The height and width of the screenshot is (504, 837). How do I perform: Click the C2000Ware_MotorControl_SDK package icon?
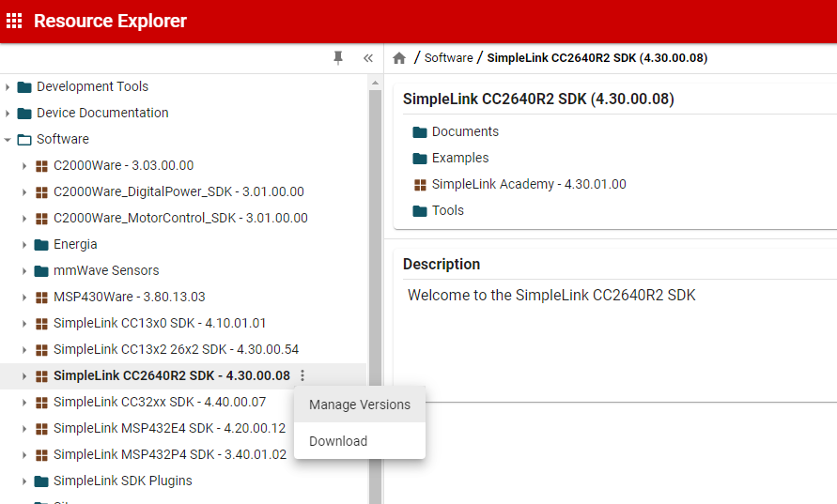click(41, 218)
